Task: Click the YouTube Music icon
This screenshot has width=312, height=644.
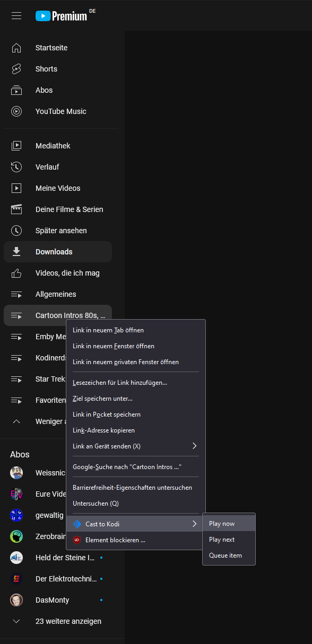Action: click(16, 111)
